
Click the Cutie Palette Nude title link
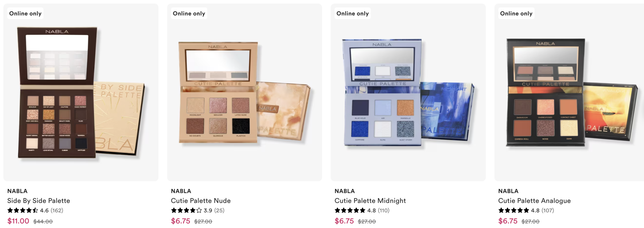[201, 201]
